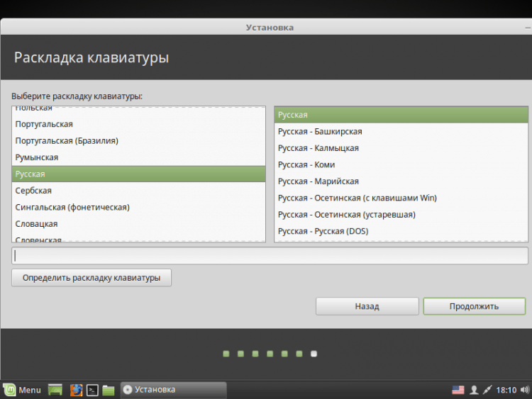The image size is (532, 399).
Task: Launch Firefox from the panel
Action: tap(76, 390)
